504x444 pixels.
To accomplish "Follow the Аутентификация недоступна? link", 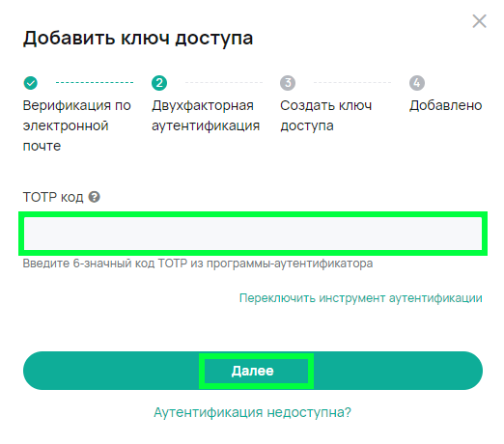I will (x=252, y=412).
